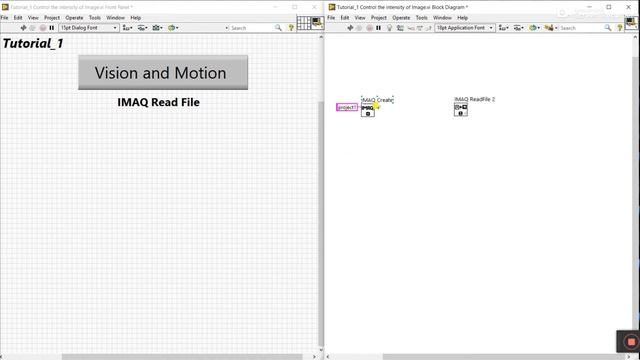
Task: Open Edit menu in Block Diagram window
Action: 345,18
